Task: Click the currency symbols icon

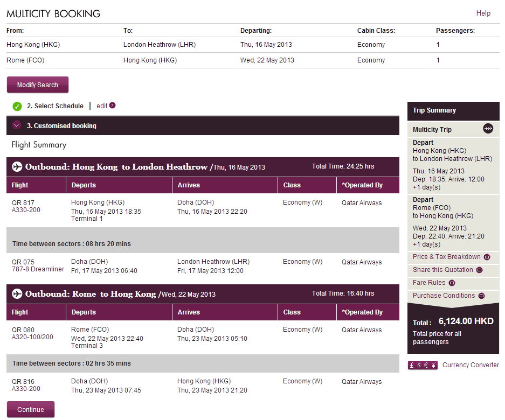Action: click(423, 365)
